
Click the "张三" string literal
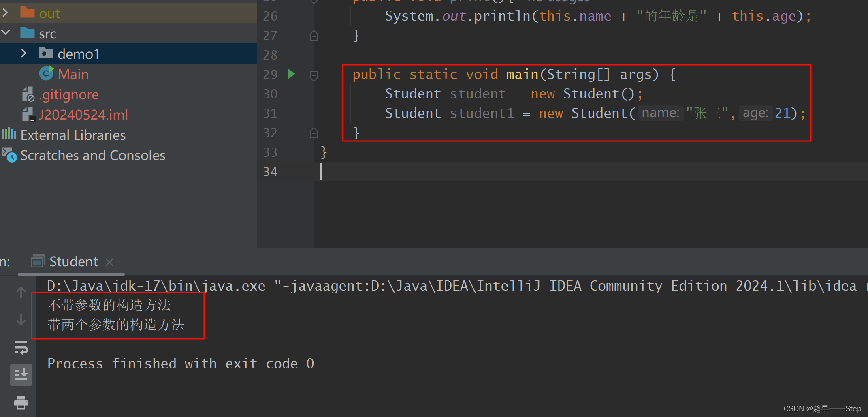[707, 113]
